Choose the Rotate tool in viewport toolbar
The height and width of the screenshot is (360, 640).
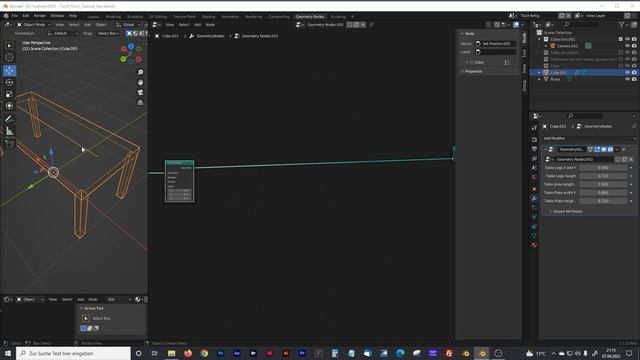coord(9,82)
